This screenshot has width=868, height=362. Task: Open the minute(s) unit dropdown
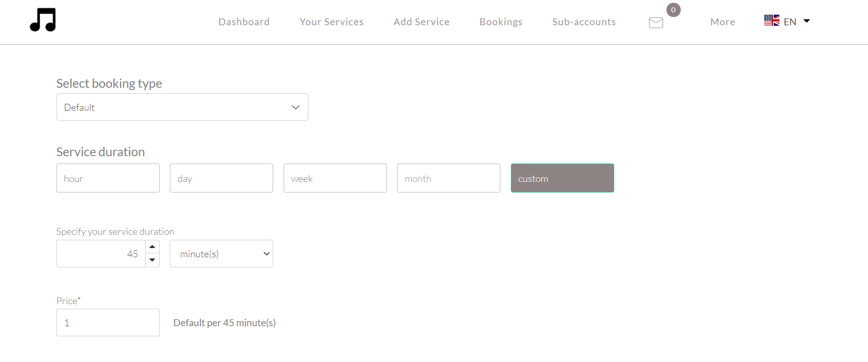[221, 254]
